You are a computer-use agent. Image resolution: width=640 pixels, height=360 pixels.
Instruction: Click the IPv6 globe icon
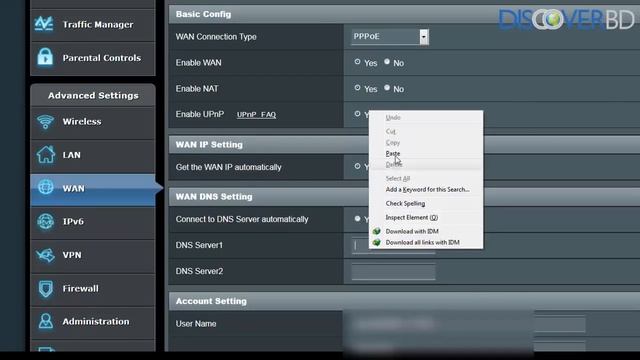[x=45, y=221]
